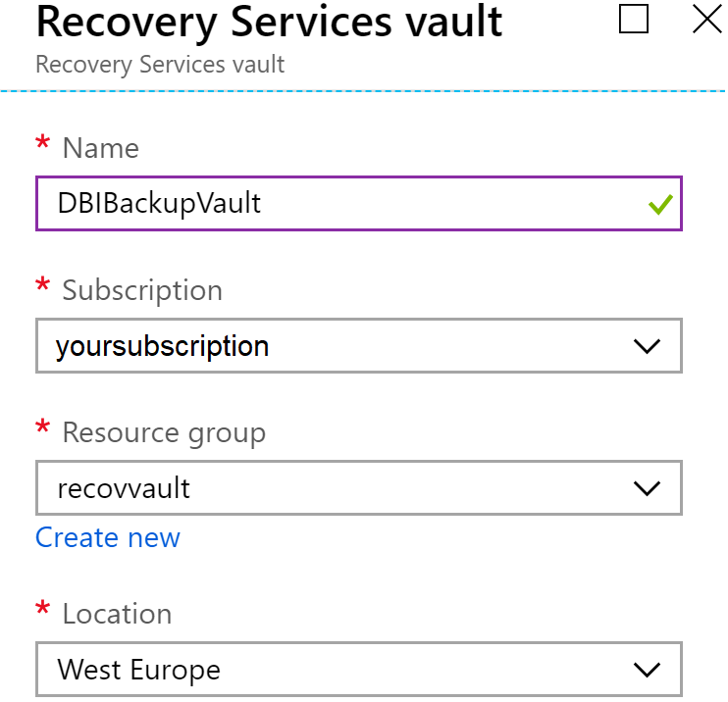Click the Location dropdown chevron arrow
Viewport: 728px width, 702px height.
click(646, 670)
